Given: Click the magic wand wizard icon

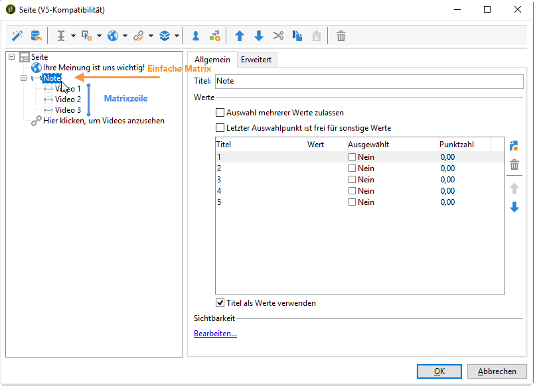Looking at the screenshot, I should [17, 36].
